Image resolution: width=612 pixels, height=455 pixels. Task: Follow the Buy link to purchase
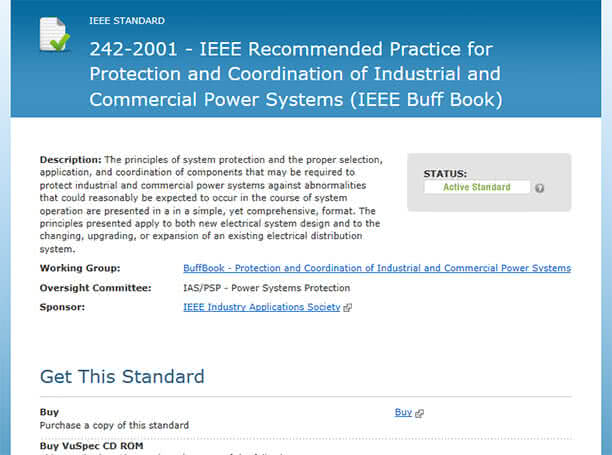tap(403, 412)
